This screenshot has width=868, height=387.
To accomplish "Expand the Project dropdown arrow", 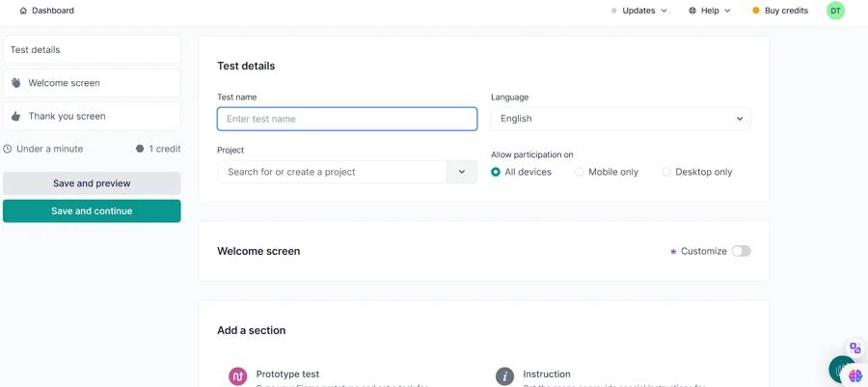I will [x=461, y=172].
